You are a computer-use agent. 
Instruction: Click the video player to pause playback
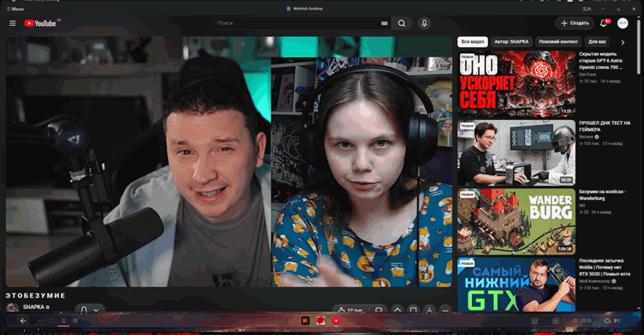click(229, 162)
